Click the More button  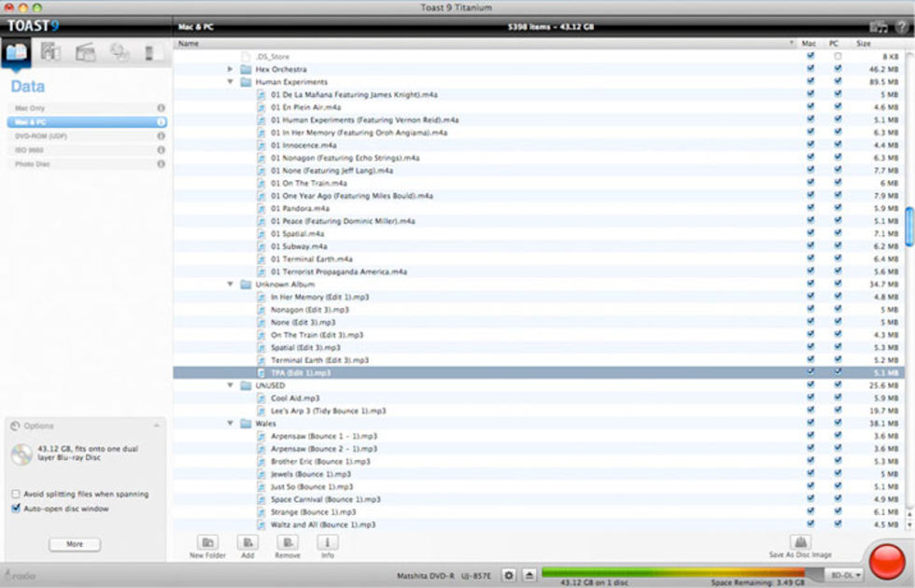pyautogui.click(x=75, y=544)
